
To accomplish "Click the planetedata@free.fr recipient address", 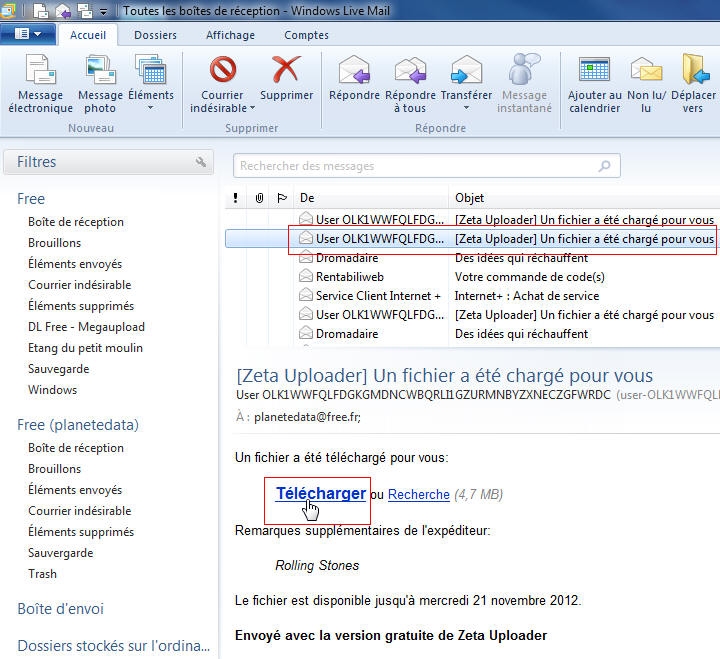I will pyautogui.click(x=308, y=417).
